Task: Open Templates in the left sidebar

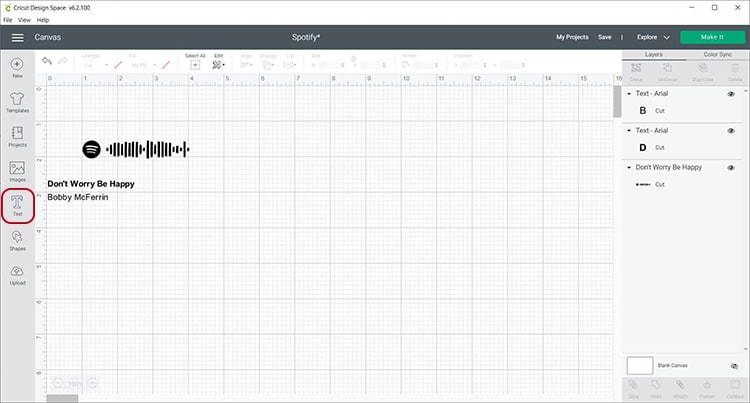Action: pyautogui.click(x=17, y=102)
